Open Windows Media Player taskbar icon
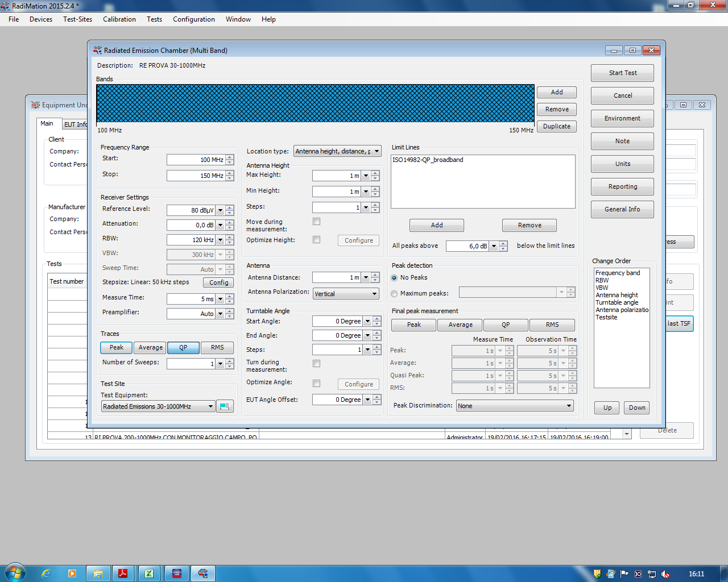 click(72, 573)
